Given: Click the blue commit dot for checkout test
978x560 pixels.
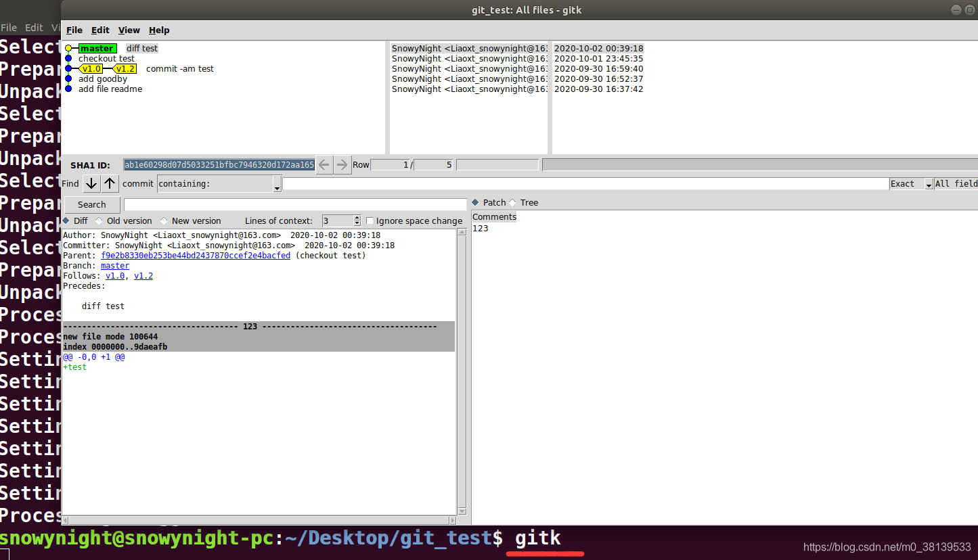Looking at the screenshot, I should pos(68,59).
